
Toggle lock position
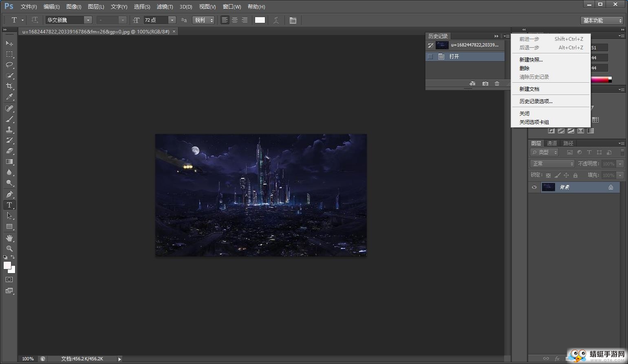coord(566,175)
